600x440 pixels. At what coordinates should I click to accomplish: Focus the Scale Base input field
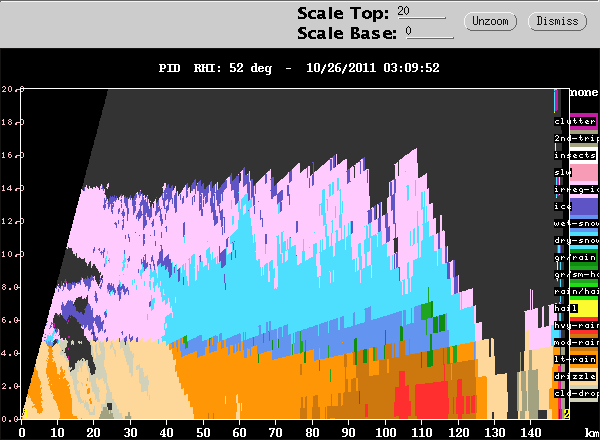pyautogui.click(x=429, y=32)
